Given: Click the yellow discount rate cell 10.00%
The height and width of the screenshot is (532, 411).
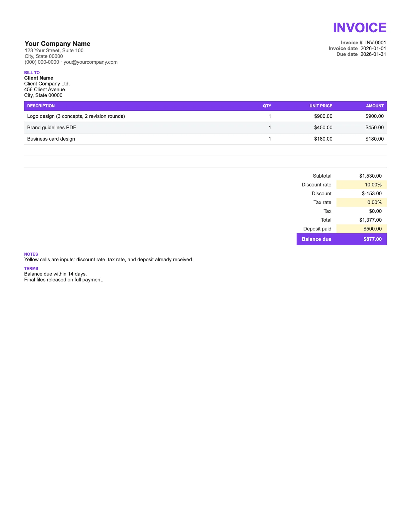Looking at the screenshot, I should click(x=362, y=185).
